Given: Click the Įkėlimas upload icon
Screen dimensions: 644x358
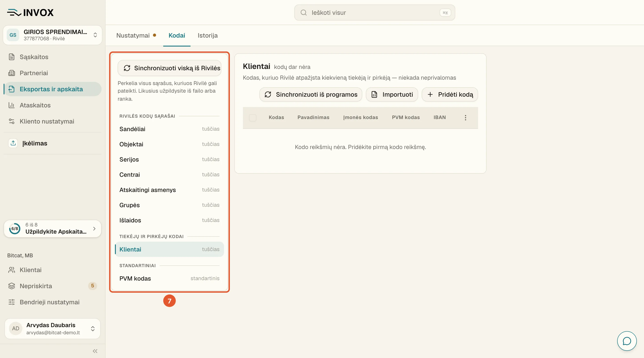Looking at the screenshot, I should [13, 143].
